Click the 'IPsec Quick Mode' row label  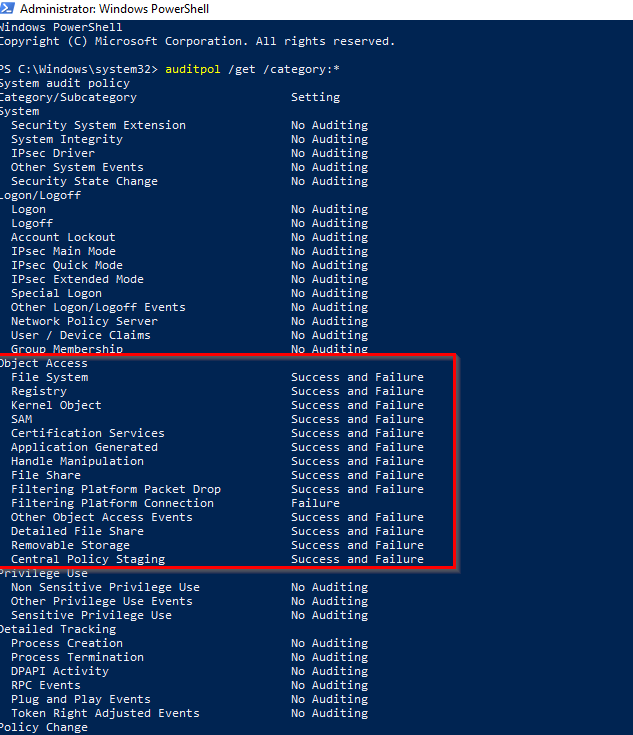(67, 265)
